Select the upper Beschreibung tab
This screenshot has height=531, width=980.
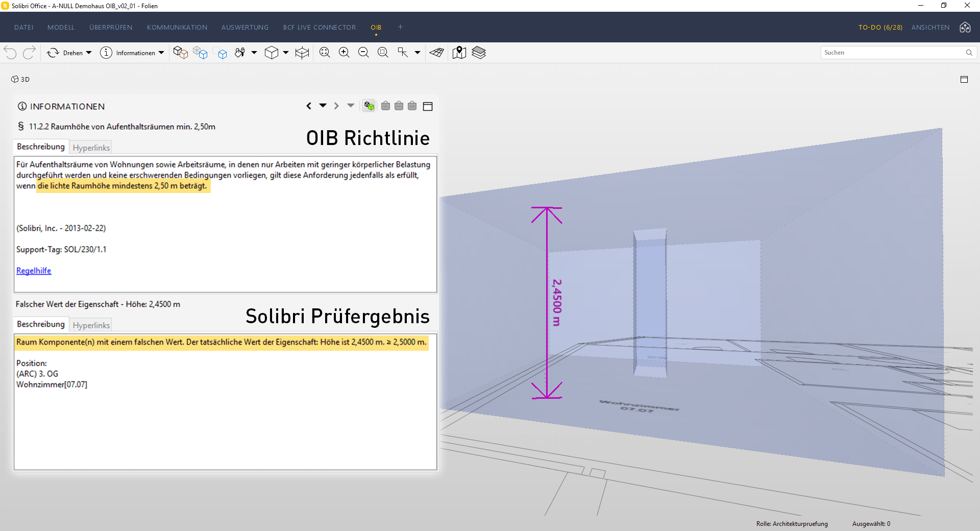coord(41,147)
